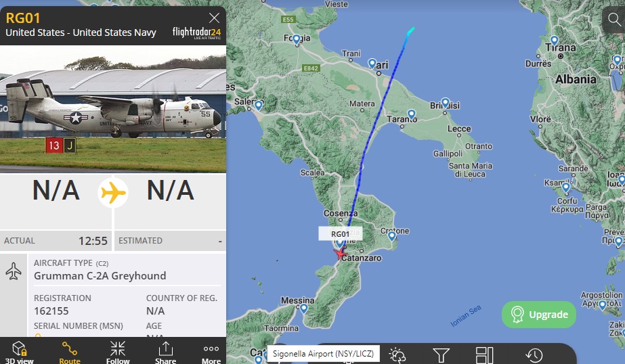Open the 3D view
The width and height of the screenshot is (625, 364).
point(19,352)
